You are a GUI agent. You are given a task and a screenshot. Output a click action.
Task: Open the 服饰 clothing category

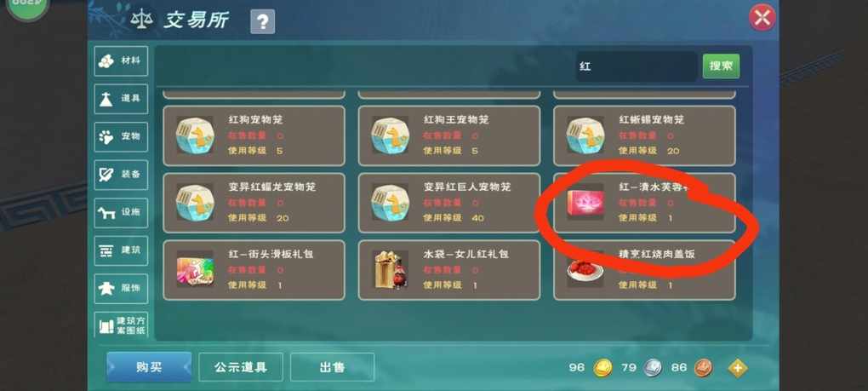click(121, 289)
